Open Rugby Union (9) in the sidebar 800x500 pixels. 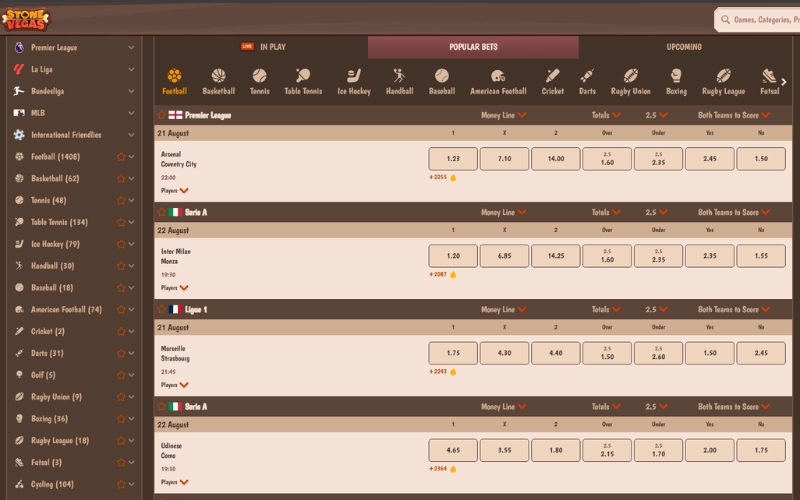tap(56, 397)
